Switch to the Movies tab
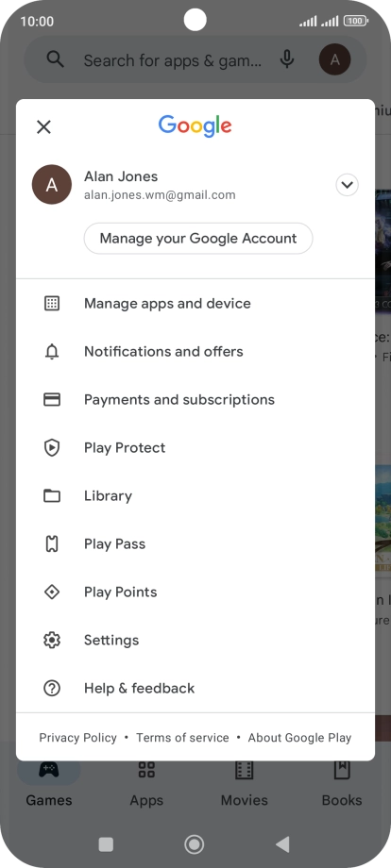The height and width of the screenshot is (868, 391). (x=245, y=783)
